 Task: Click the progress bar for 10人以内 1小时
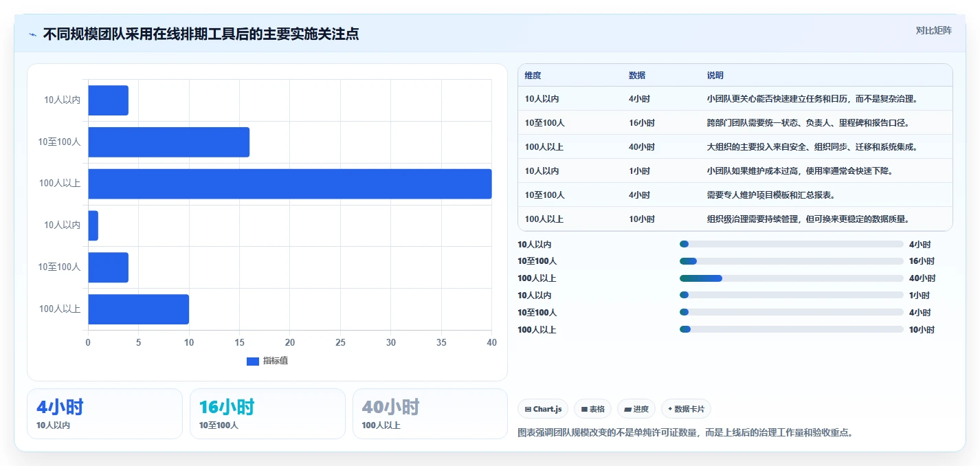791,296
